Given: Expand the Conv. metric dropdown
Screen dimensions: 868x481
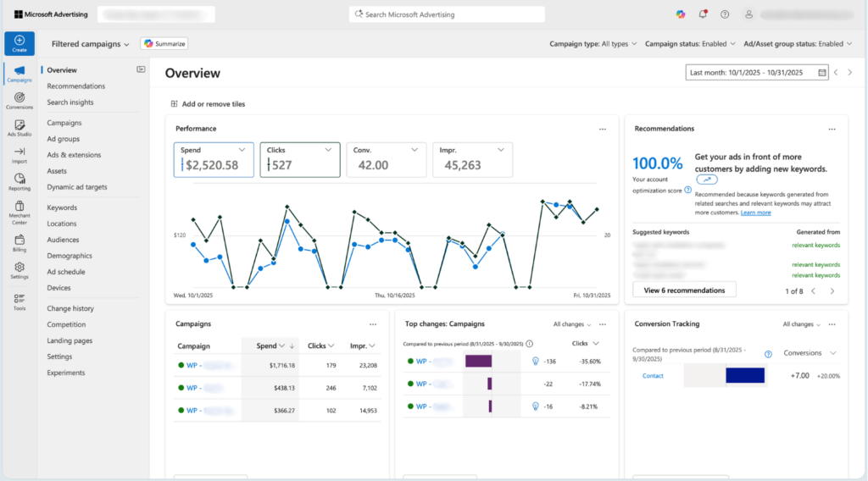Looking at the screenshot, I should click(415, 150).
